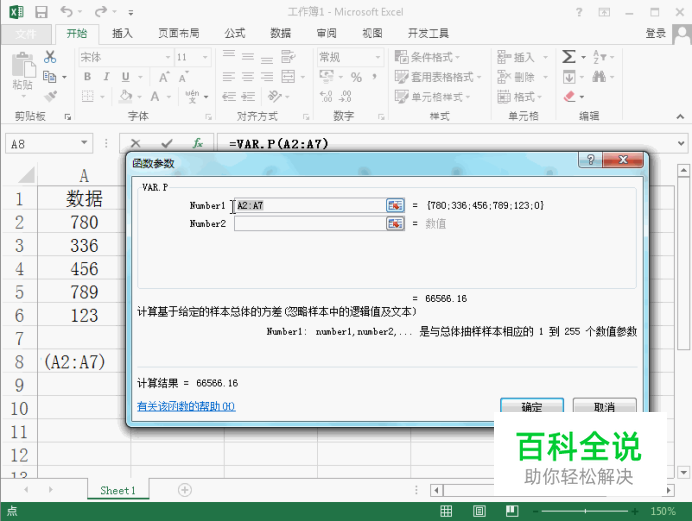
Task: Click the Find and Select binoculars icon
Action: (x=599, y=77)
